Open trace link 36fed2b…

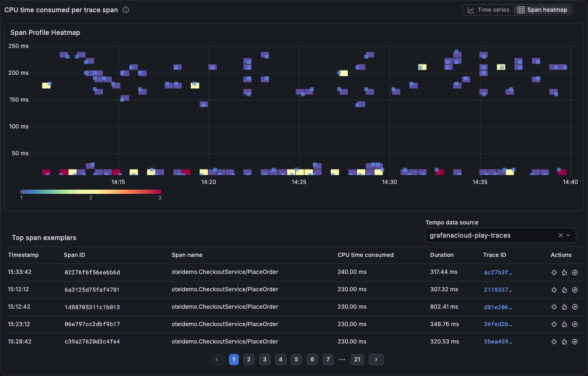click(498, 324)
